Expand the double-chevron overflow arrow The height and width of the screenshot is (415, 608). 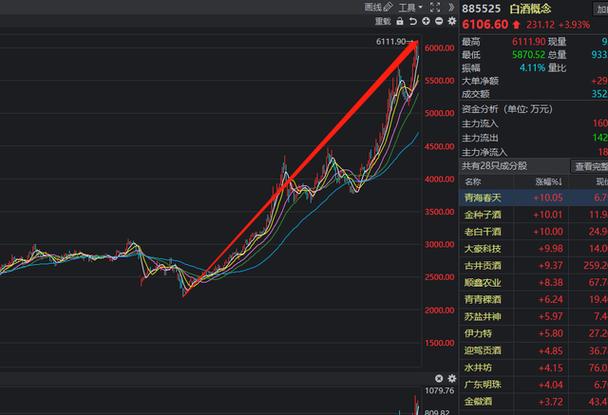pyautogui.click(x=451, y=7)
